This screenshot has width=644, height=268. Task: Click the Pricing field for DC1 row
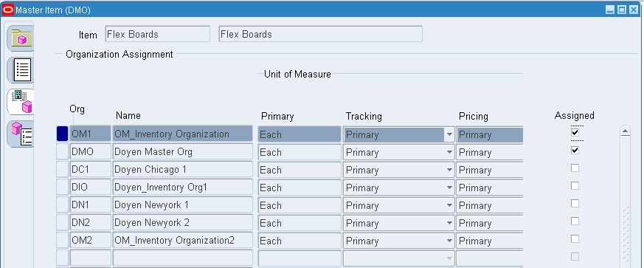(x=490, y=170)
